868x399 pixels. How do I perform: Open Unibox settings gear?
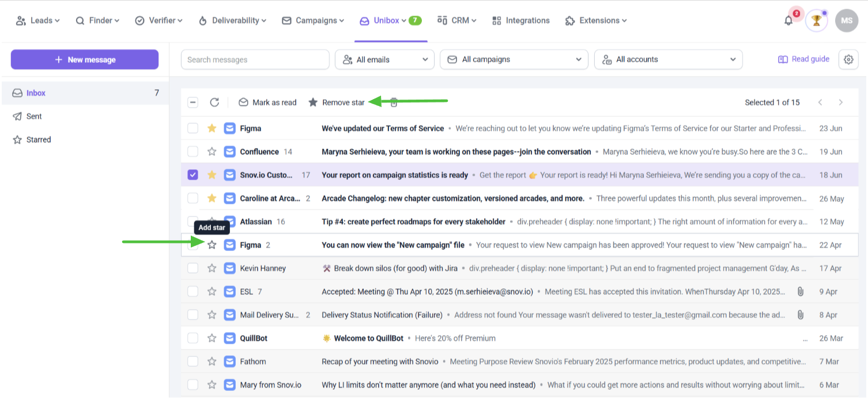click(x=848, y=59)
